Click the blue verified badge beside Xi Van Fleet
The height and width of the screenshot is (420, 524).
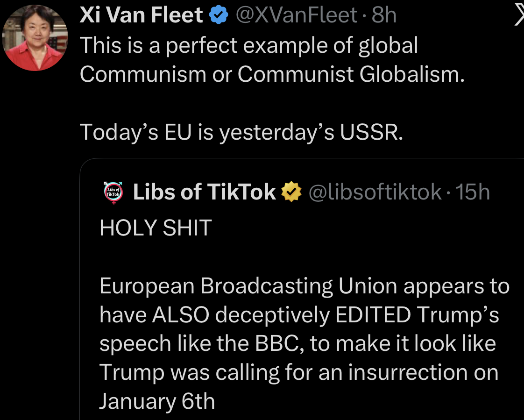(218, 16)
